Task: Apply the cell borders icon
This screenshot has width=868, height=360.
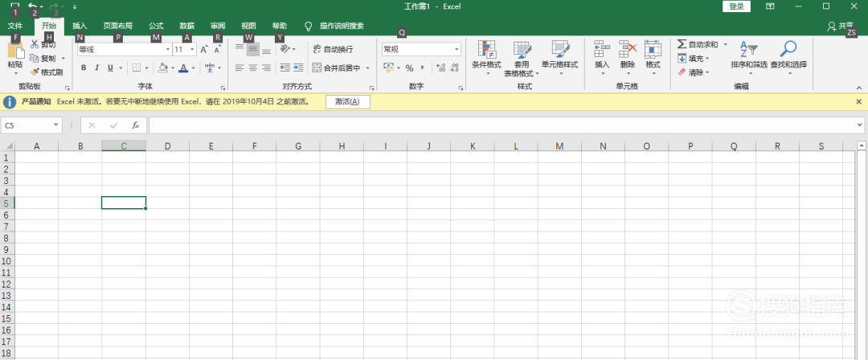Action: (136, 68)
